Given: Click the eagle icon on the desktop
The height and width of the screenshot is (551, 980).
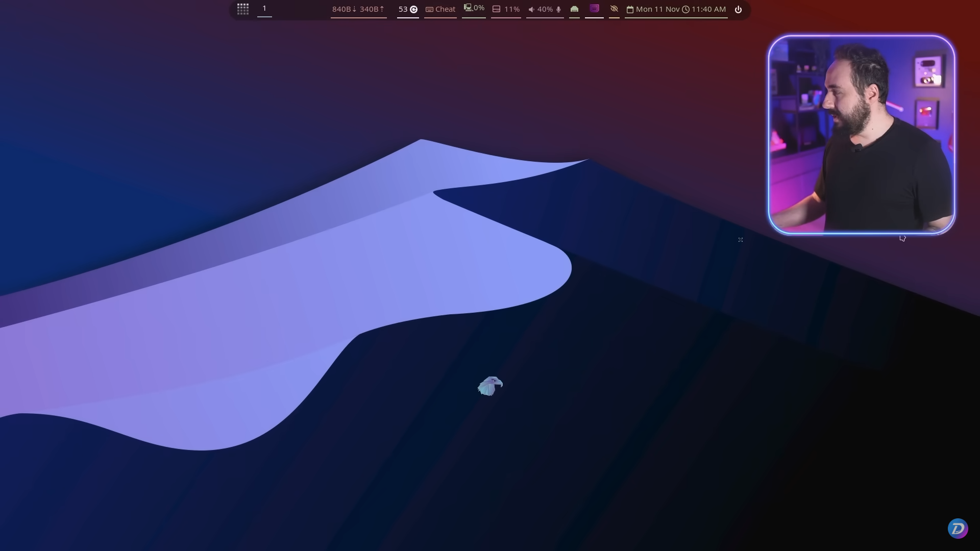Looking at the screenshot, I should [x=490, y=385].
